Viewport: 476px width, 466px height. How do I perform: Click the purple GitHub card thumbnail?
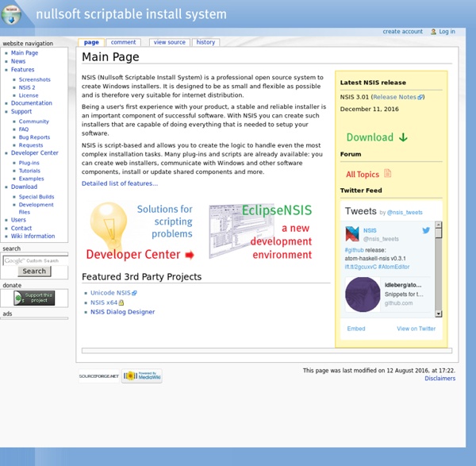(363, 294)
